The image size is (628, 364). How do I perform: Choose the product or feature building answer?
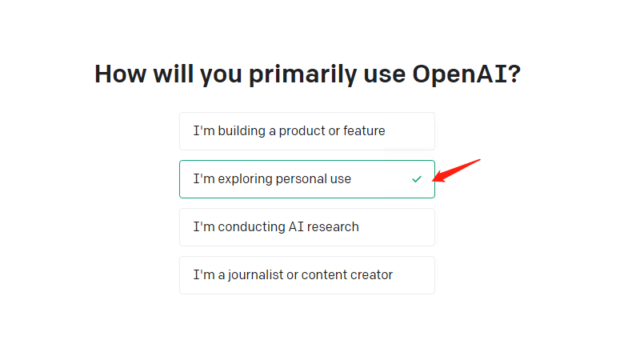(306, 131)
